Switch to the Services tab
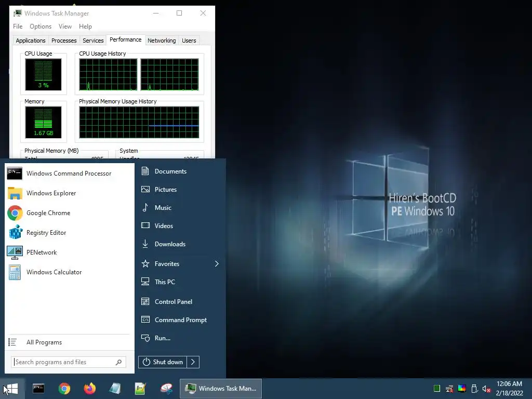532x399 pixels. coord(93,41)
